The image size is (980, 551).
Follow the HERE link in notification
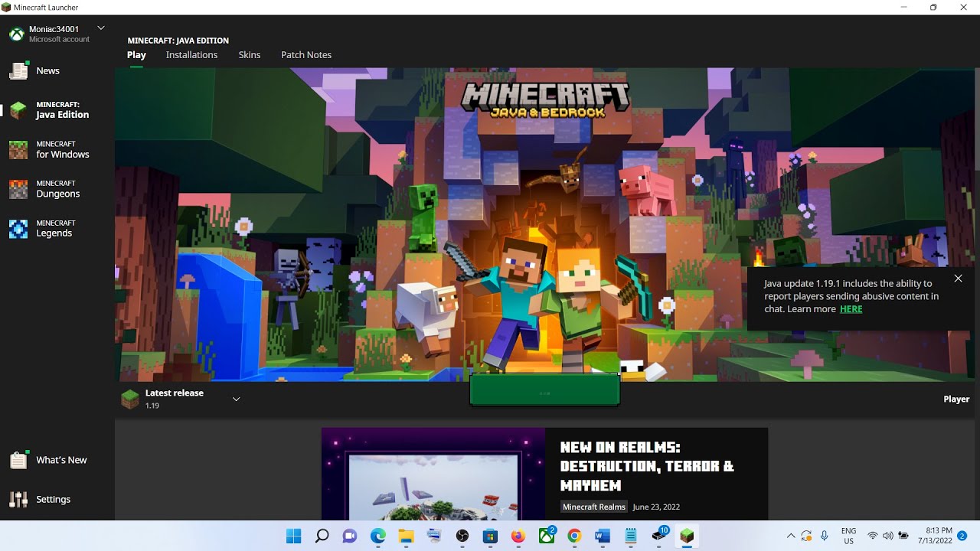click(851, 309)
